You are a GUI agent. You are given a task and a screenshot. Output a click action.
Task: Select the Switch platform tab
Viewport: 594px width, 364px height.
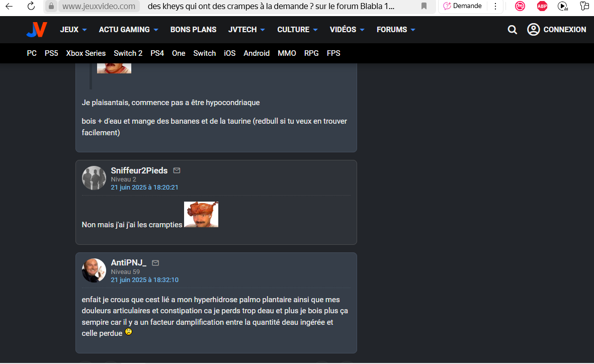click(x=205, y=53)
